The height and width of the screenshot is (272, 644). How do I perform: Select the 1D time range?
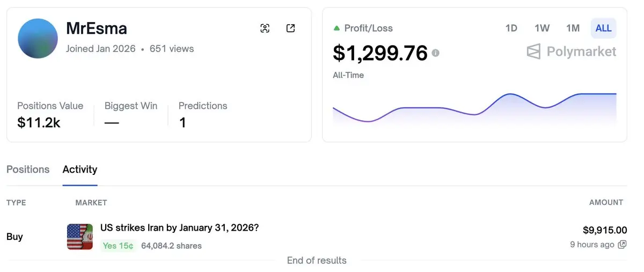[x=511, y=28]
